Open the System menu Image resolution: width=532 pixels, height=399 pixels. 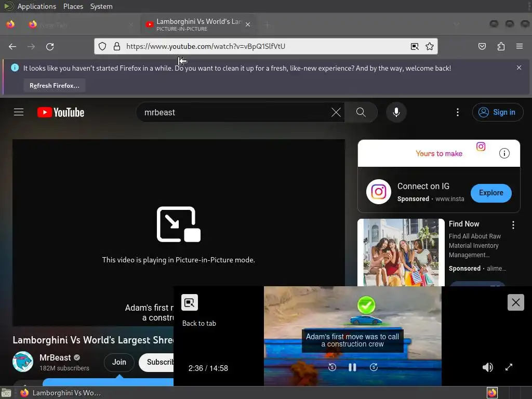click(x=101, y=6)
